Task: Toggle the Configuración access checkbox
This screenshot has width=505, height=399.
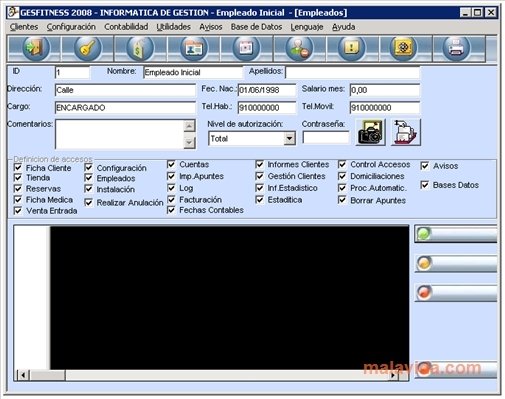Action: point(88,167)
